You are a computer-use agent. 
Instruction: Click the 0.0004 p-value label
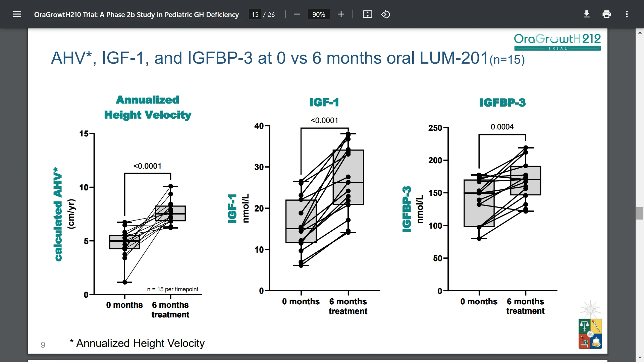[502, 127]
